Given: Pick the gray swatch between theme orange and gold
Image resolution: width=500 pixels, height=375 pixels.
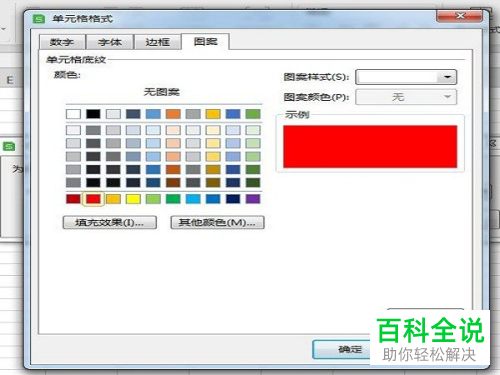Looking at the screenshot, I should point(193,114).
